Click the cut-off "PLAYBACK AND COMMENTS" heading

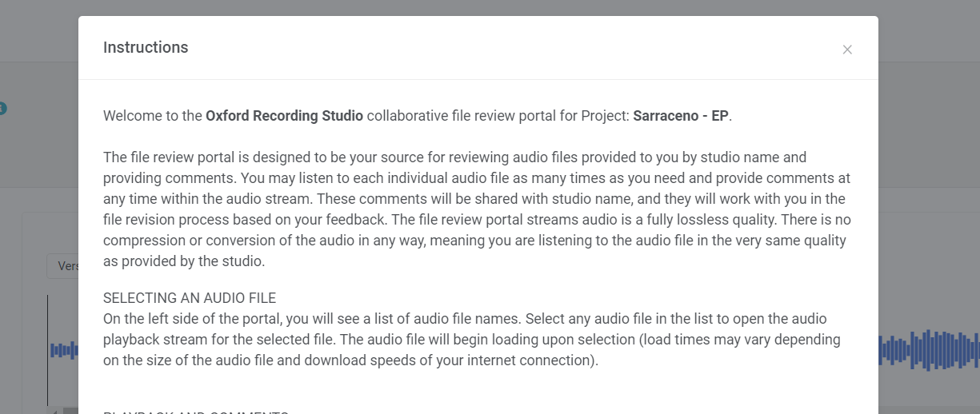pyautogui.click(x=196, y=412)
